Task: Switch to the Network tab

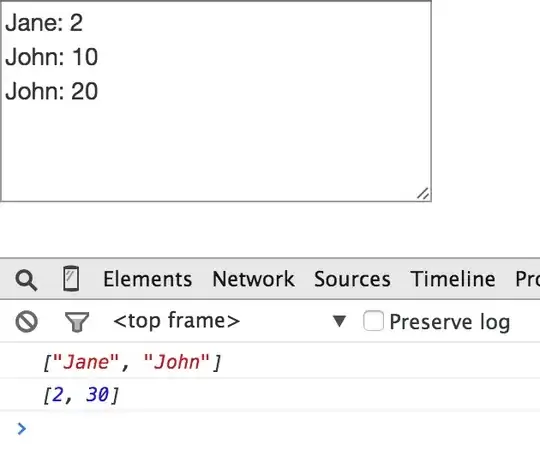Action: coord(253,279)
